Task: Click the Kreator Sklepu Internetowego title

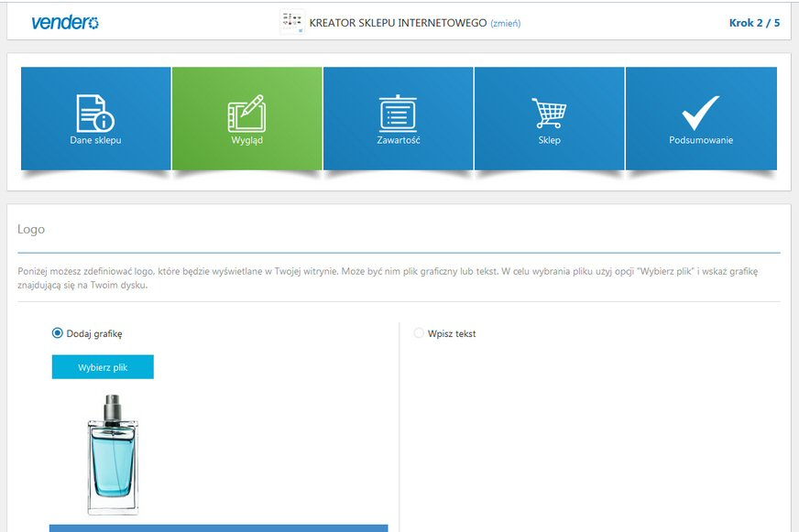Action: click(398, 22)
